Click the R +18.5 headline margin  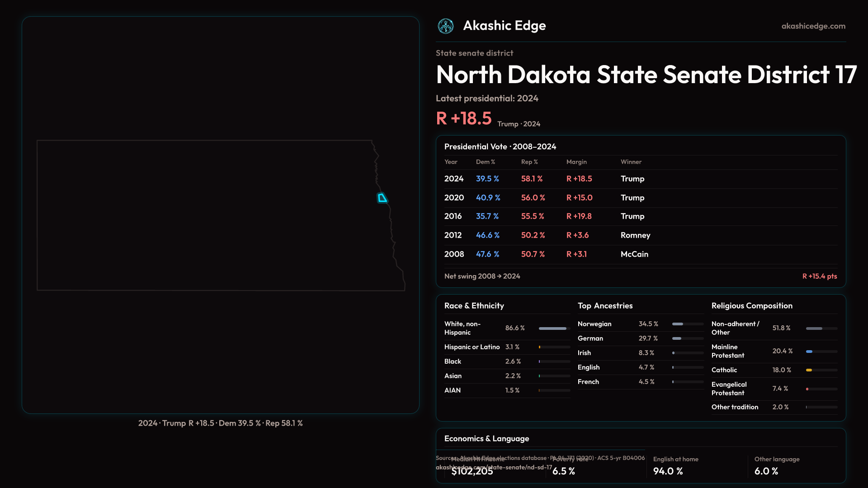click(463, 118)
